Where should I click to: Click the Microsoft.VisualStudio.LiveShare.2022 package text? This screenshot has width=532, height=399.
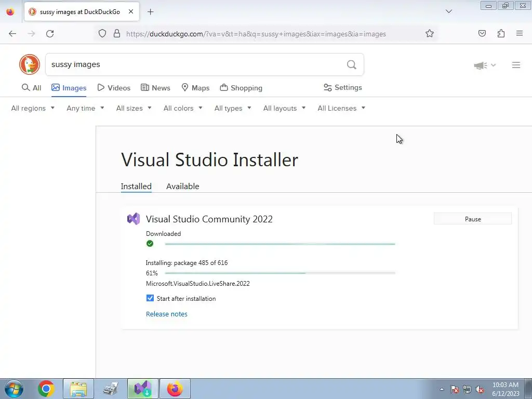click(198, 284)
